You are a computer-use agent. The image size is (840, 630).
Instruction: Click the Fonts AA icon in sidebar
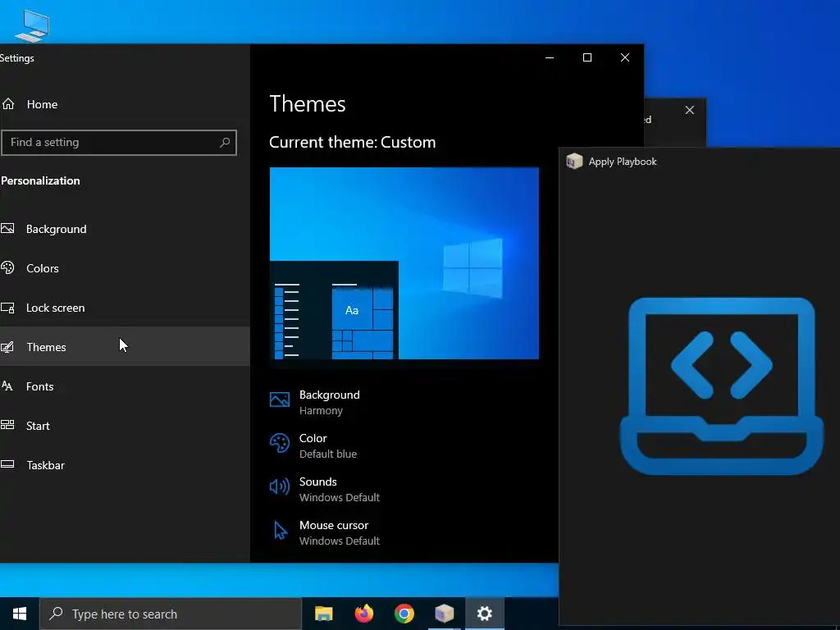pyautogui.click(x=7, y=386)
